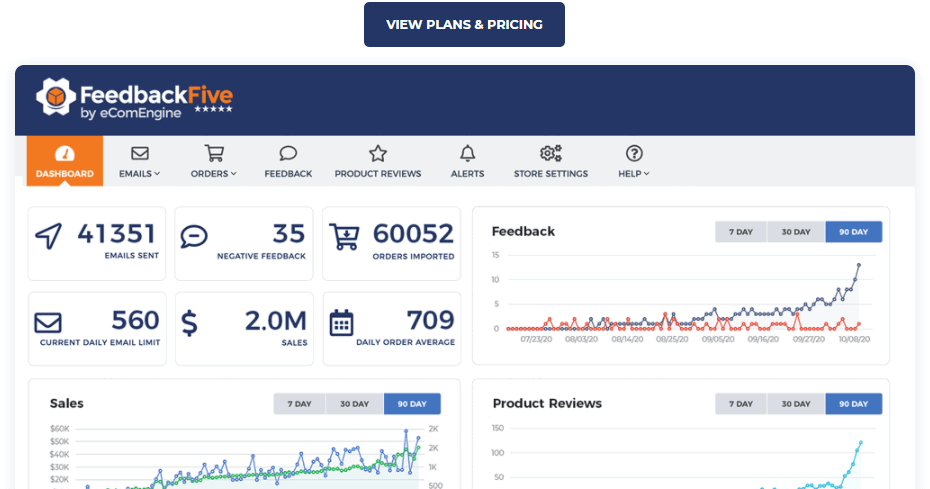This screenshot has height=489, width=930.
Task: Click the Orders shopping cart icon
Action: coord(214,153)
